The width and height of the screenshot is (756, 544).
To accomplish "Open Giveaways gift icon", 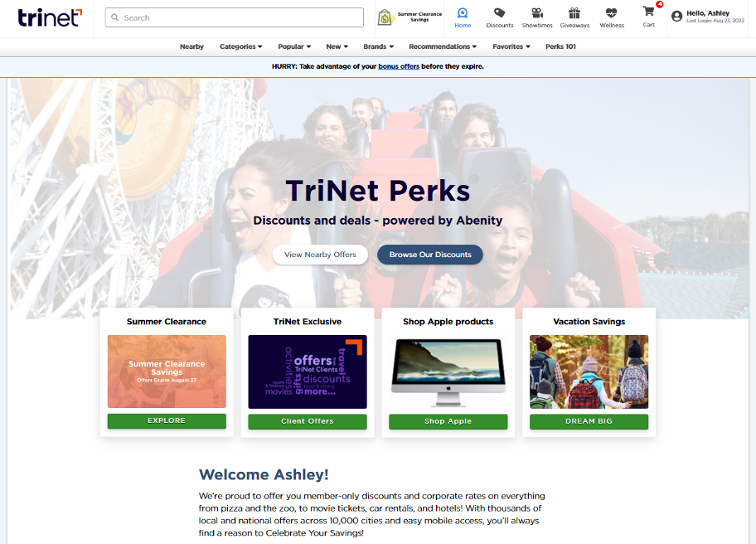I will [x=574, y=13].
